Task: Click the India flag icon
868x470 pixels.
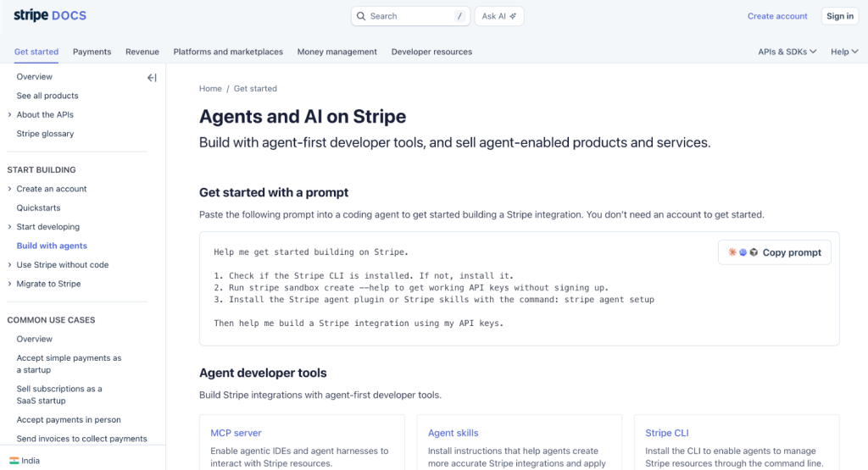Action: click(14, 461)
